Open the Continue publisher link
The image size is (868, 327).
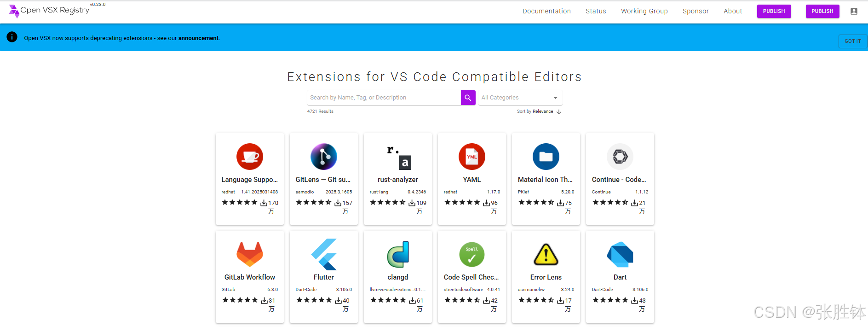click(601, 192)
